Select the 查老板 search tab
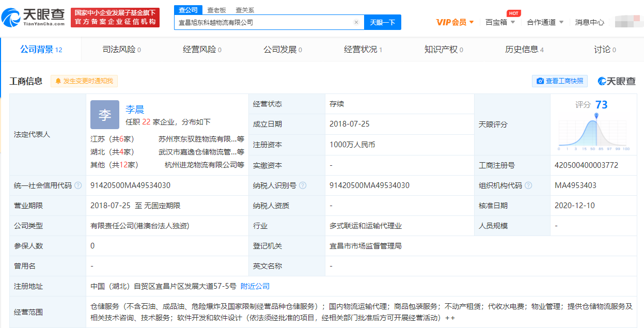This screenshot has width=644, height=328. click(x=216, y=10)
